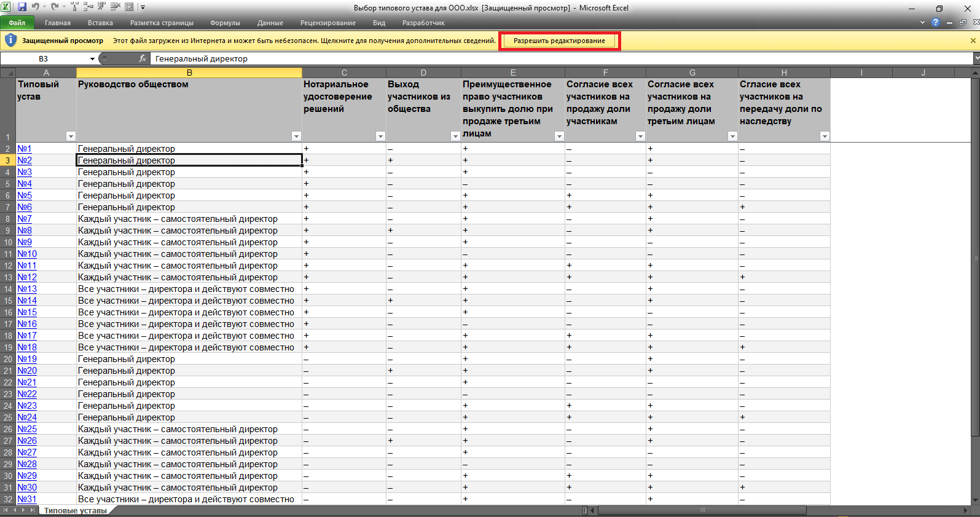
Task: Click the form/properties icon in quick access toolbar
Action: click(x=129, y=7)
